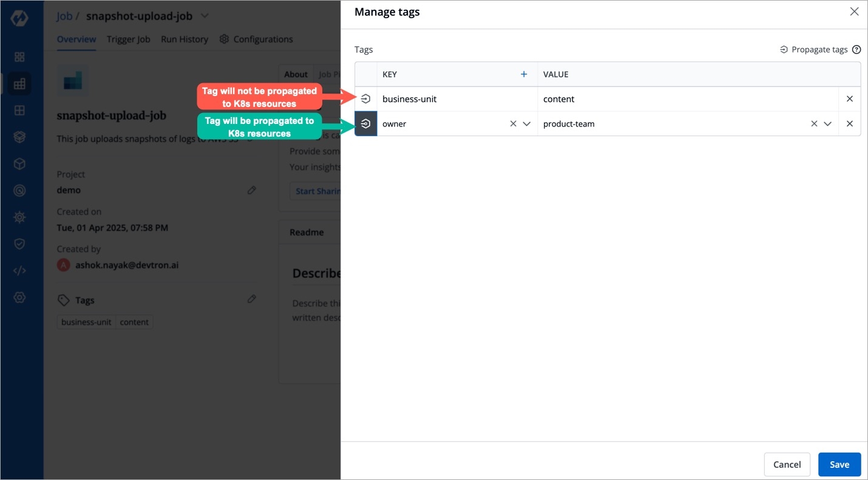Switch to Run History tab
This screenshot has width=868, height=480.
click(185, 39)
